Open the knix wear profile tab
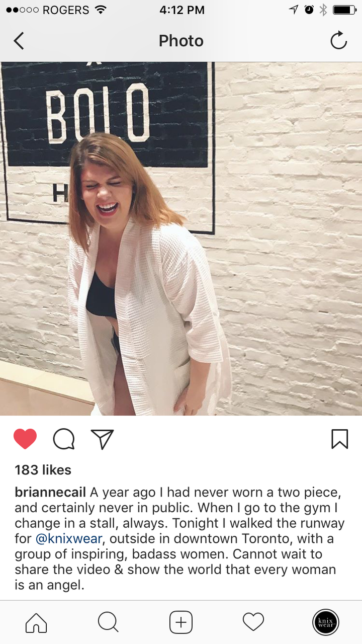The width and height of the screenshot is (362, 644). tap(326, 622)
